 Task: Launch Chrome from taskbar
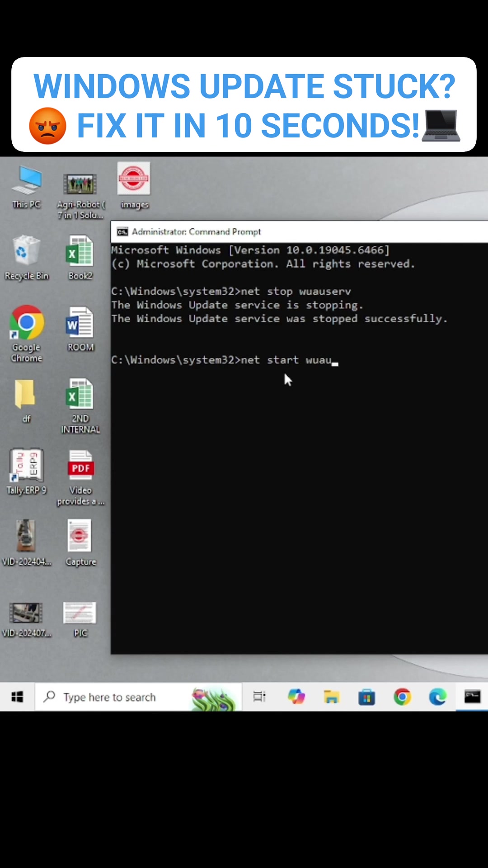[402, 697]
